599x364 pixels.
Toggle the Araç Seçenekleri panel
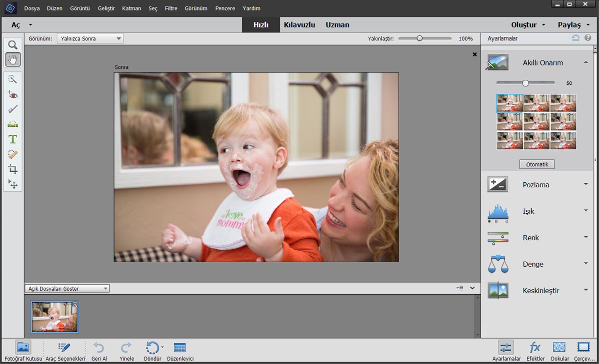tap(64, 351)
